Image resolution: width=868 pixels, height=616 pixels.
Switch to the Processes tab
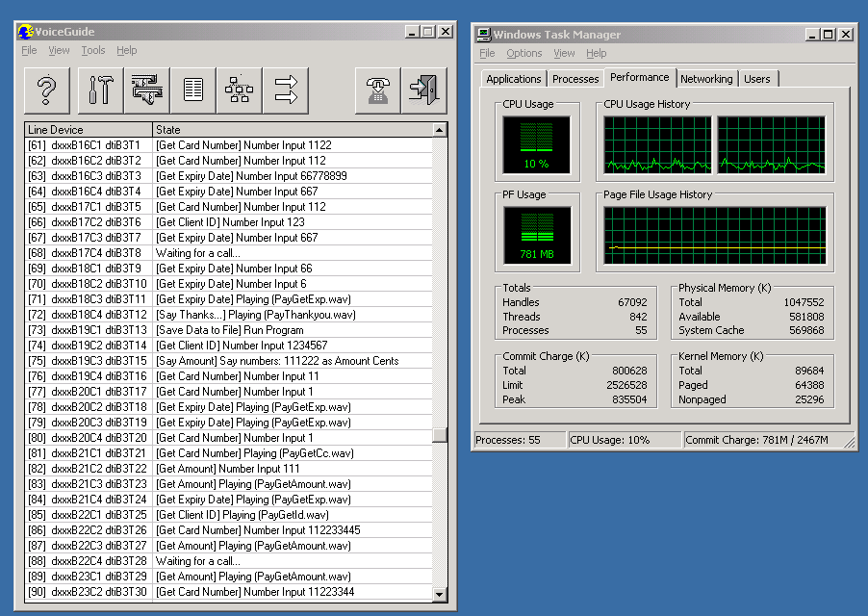(x=575, y=79)
